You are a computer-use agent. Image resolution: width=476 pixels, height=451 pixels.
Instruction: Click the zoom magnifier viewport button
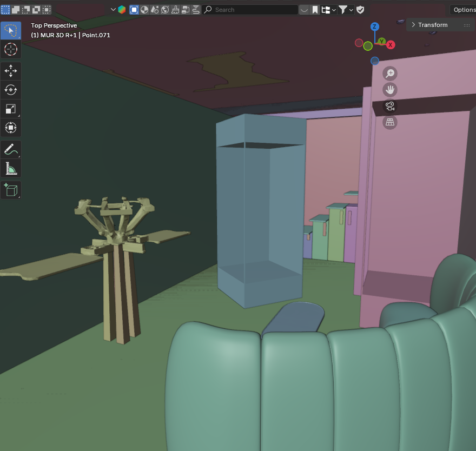[x=390, y=74]
